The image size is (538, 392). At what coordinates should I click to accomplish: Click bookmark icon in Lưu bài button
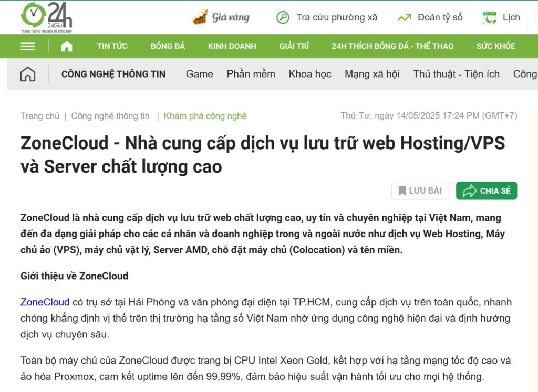click(402, 190)
